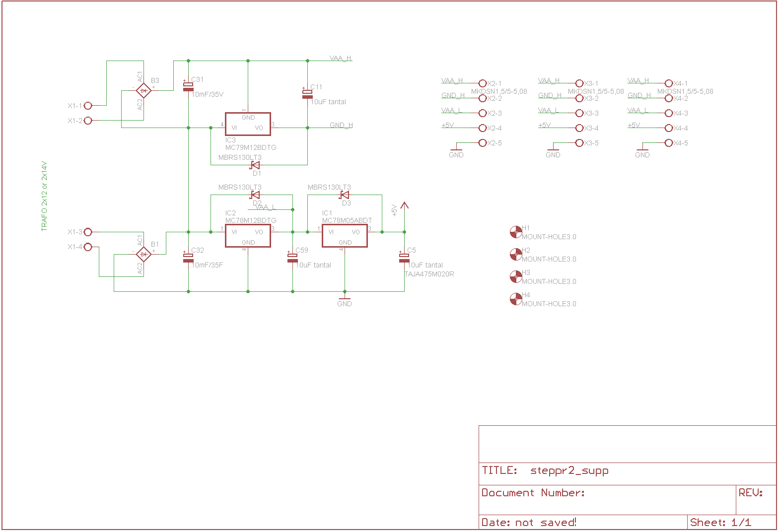Viewport: 778px width, 532px height.
Task: Click terminal pin X1-1
Action: (x=88, y=105)
